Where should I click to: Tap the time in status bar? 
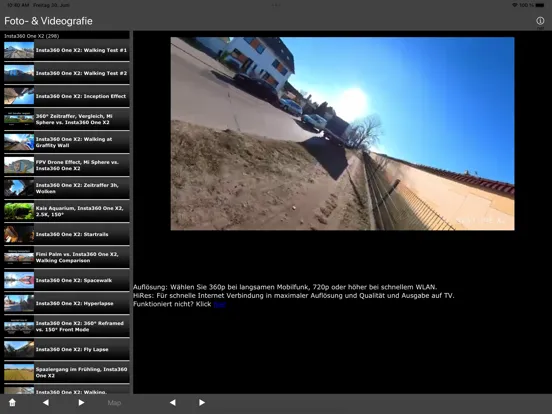pyautogui.click(x=18, y=5)
